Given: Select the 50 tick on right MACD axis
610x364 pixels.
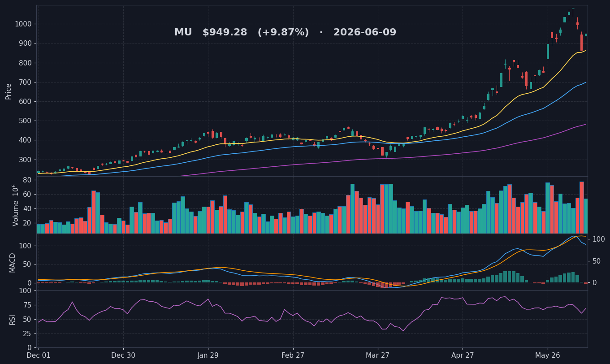Looking at the screenshot, I should click(x=597, y=261).
